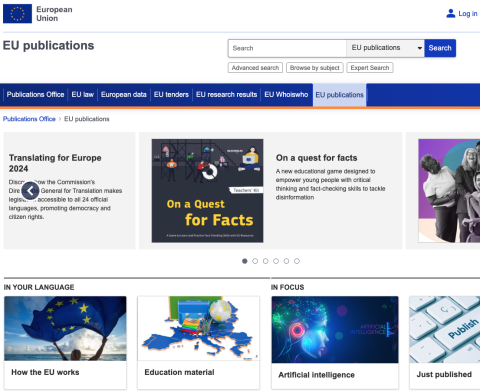Click the carousel previous arrow button
480x391 pixels.
click(30, 191)
